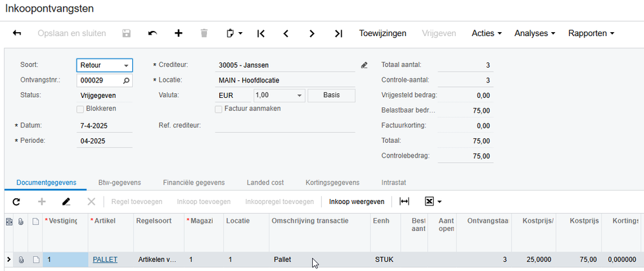Click the attachment paperclip in PALLET row
Image resolution: width=644 pixels, height=271 pixels.
point(21,259)
